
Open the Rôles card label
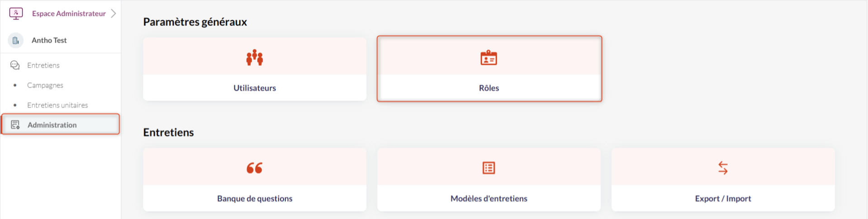click(x=489, y=88)
